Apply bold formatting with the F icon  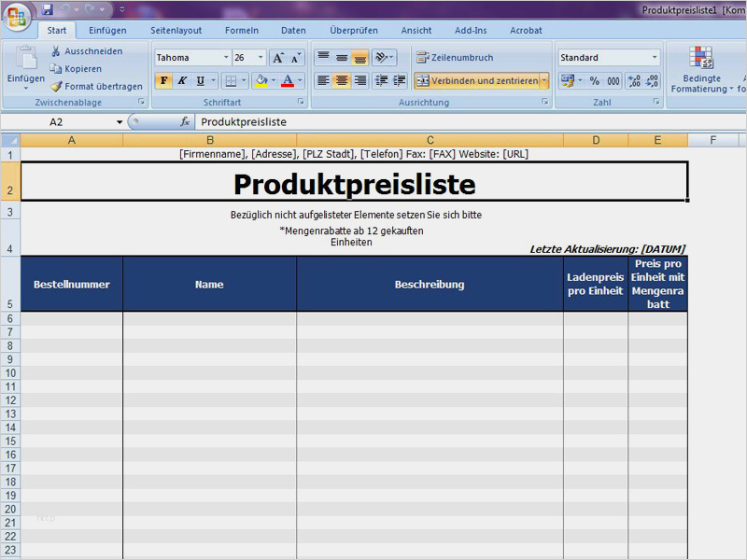coord(164,80)
